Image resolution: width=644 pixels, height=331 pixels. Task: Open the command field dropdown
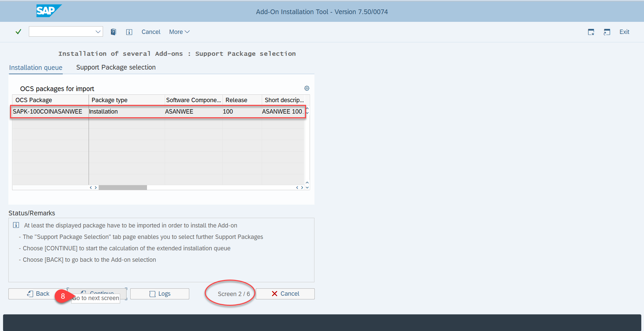[98, 32]
